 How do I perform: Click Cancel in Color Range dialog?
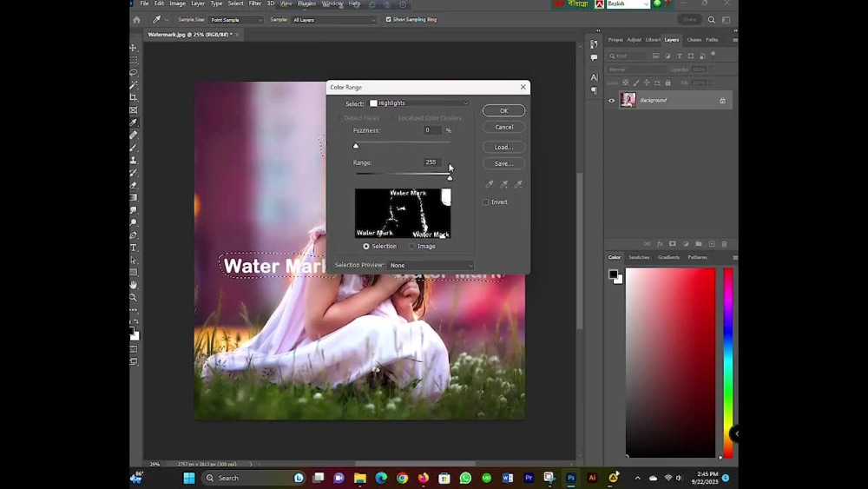(x=503, y=128)
